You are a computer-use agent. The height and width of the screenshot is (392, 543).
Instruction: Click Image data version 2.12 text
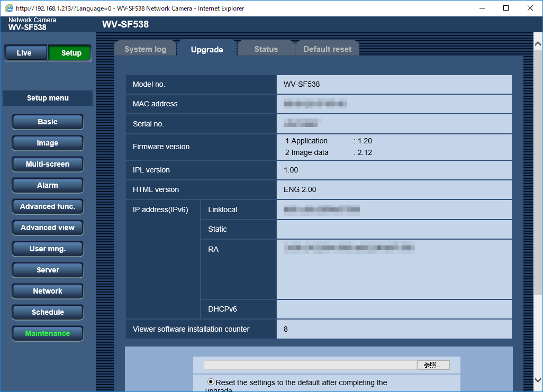click(328, 152)
